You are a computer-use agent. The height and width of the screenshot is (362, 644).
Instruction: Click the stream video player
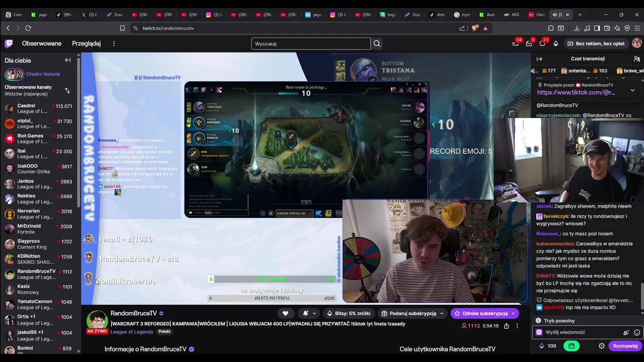306,178
